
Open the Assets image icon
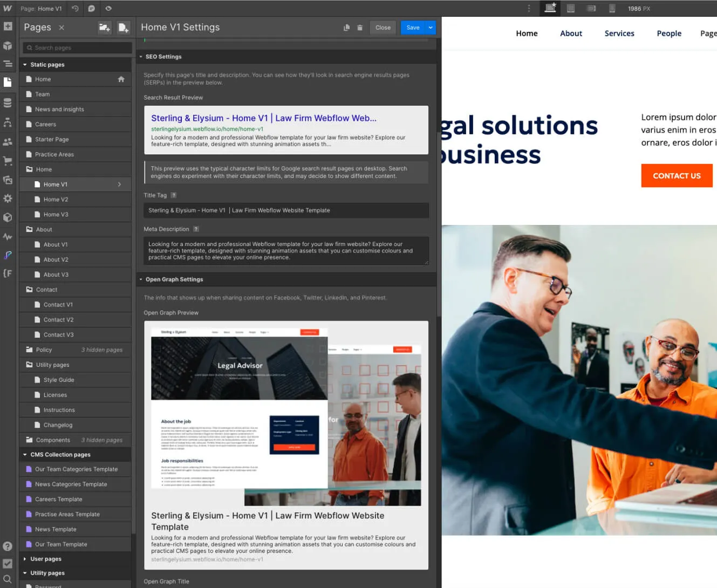(8, 180)
